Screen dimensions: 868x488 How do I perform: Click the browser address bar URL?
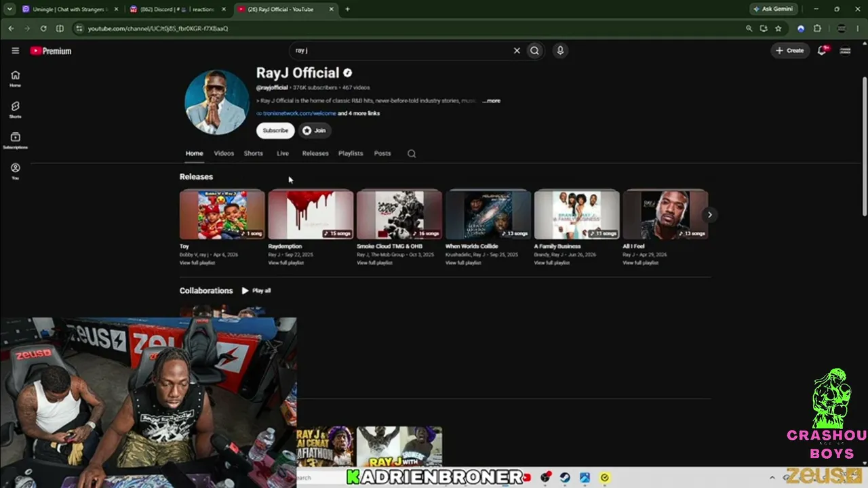point(158,28)
